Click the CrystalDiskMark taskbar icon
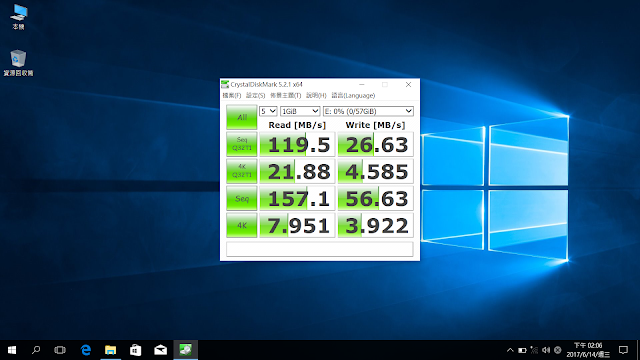The height and width of the screenshot is (360, 640). 186,350
